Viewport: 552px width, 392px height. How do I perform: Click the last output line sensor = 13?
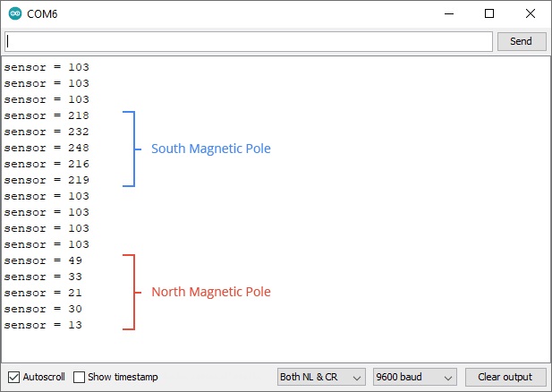point(43,325)
